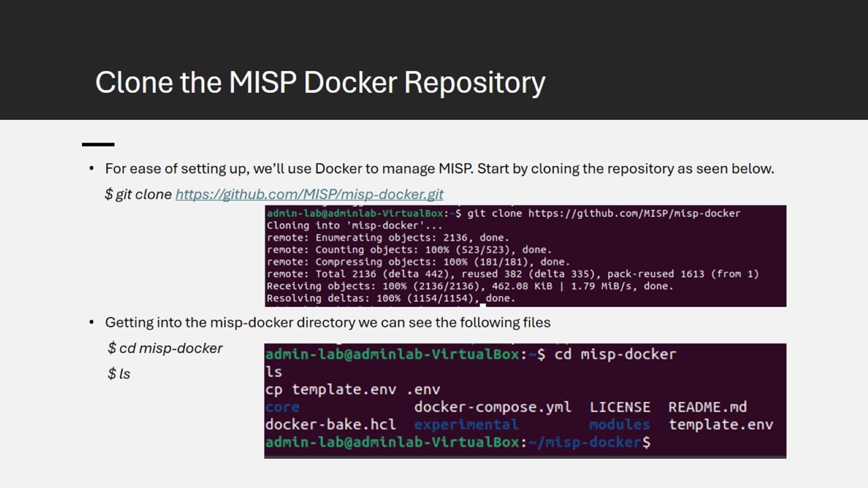Click the 'core' directory name in terminal
The width and height of the screenshot is (868, 488).
click(282, 407)
